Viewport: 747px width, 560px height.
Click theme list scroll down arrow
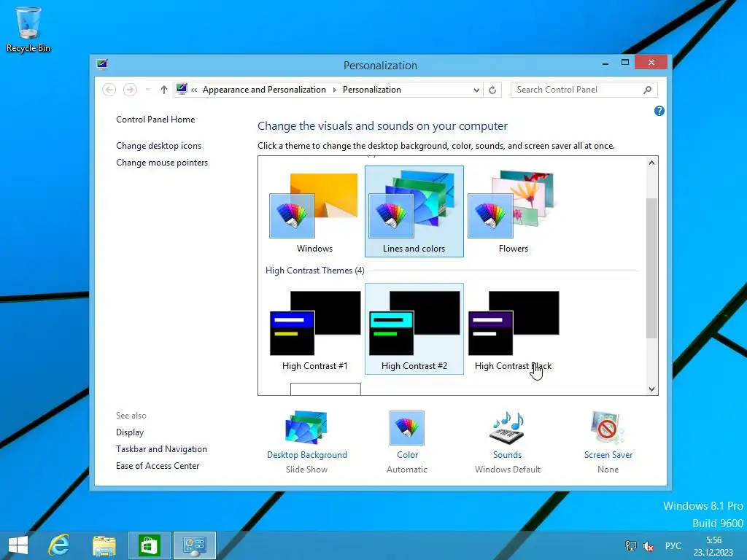pyautogui.click(x=651, y=389)
